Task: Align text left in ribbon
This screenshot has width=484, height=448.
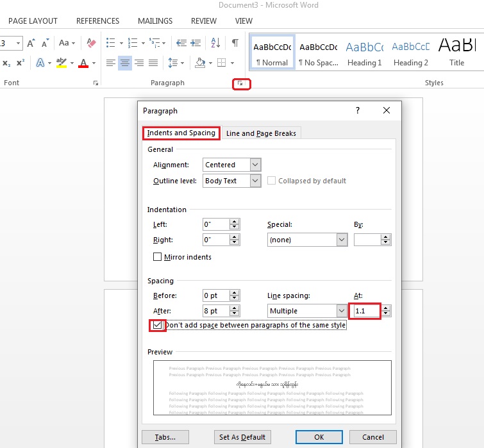Action: [110, 63]
